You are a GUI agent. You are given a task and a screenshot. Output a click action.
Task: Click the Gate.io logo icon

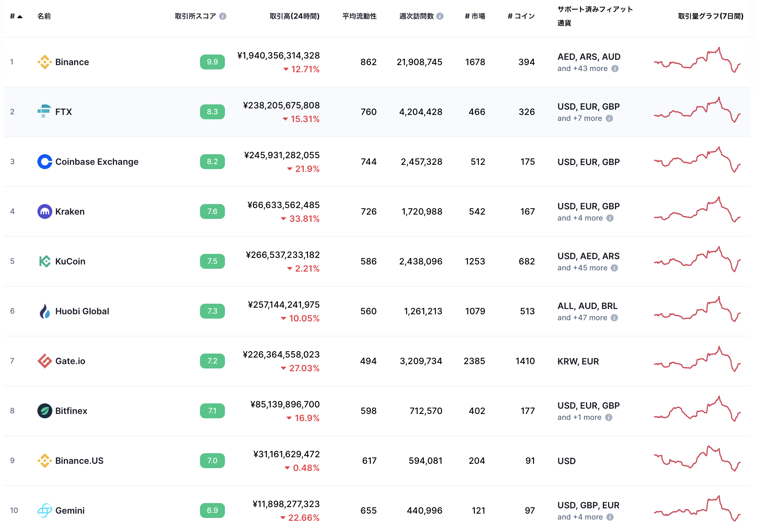point(45,361)
